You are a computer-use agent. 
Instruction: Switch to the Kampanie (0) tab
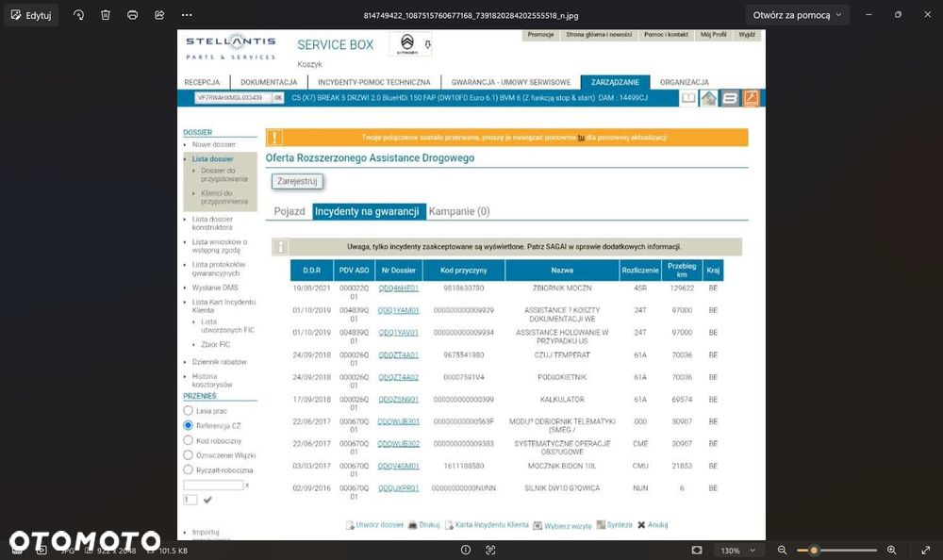[x=459, y=211]
